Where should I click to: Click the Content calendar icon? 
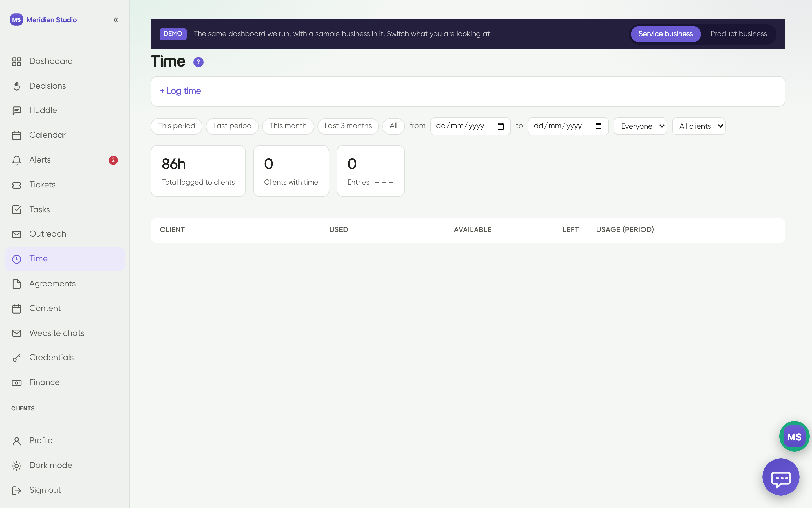tap(16, 309)
